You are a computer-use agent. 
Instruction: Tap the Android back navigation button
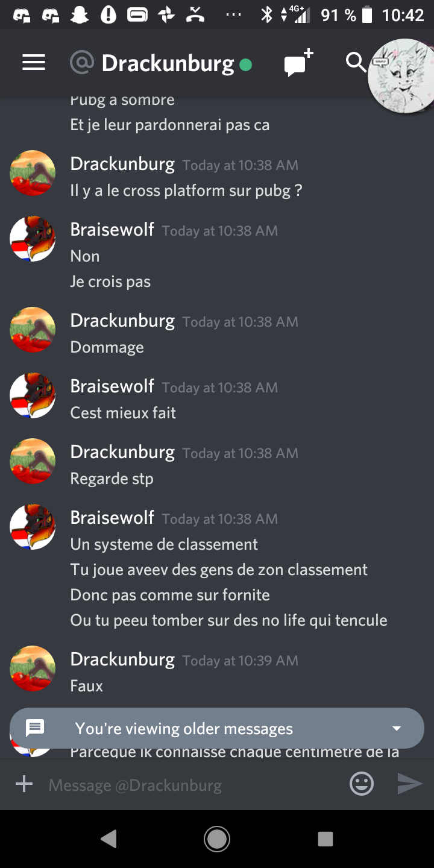click(108, 838)
